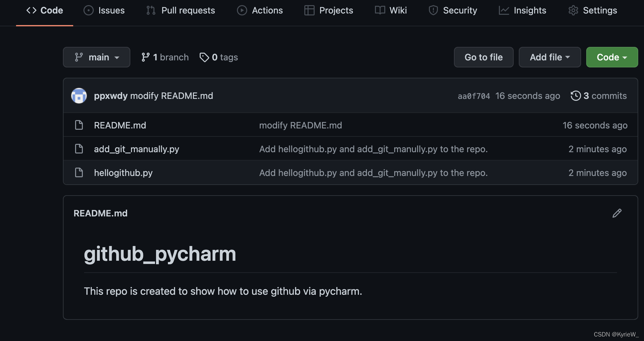Click the file icon beside hellogithub.py
Viewport: 644px width, 341px height.
(79, 173)
